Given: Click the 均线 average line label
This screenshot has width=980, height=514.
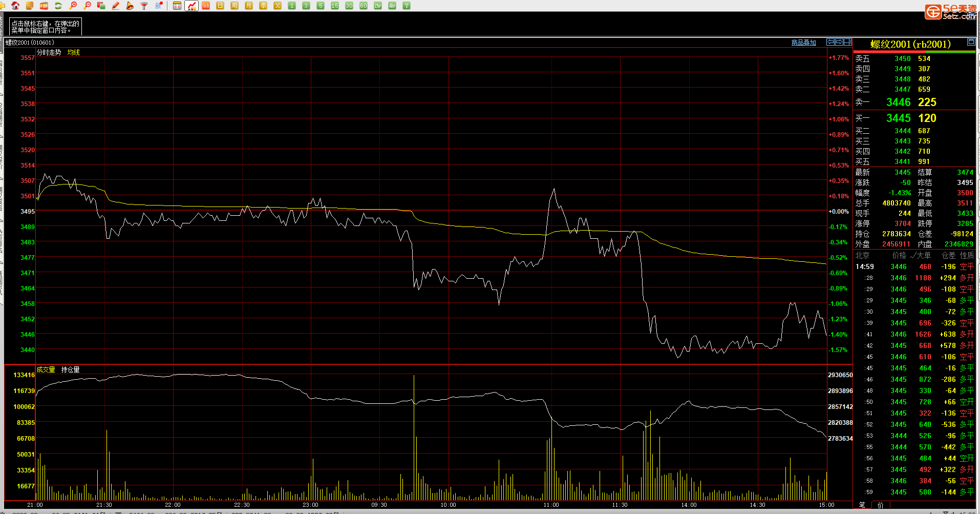Looking at the screenshot, I should coord(74,52).
